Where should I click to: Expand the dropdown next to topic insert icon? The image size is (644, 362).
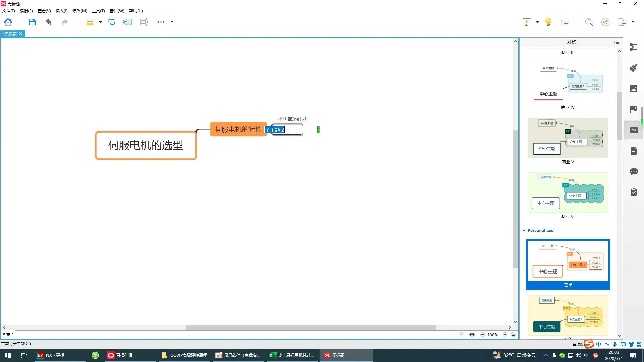[x=100, y=22]
